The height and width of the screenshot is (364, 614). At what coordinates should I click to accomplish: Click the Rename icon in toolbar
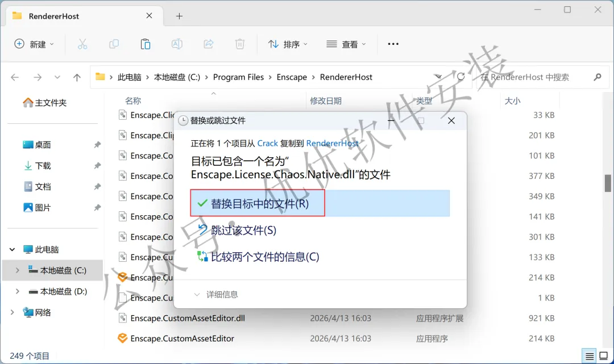177,44
